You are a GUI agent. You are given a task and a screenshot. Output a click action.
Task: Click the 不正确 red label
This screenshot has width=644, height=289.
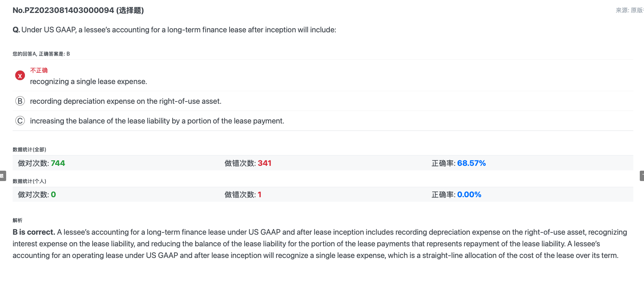[39, 70]
